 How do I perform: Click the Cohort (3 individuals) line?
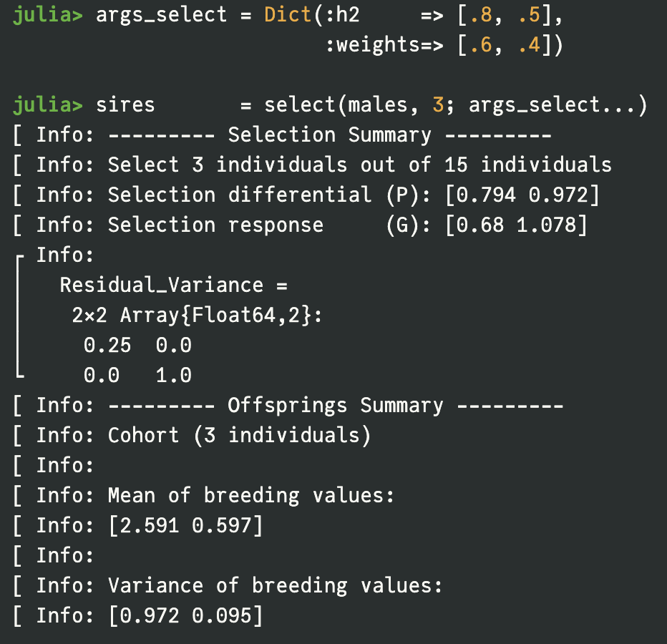pyautogui.click(x=239, y=436)
